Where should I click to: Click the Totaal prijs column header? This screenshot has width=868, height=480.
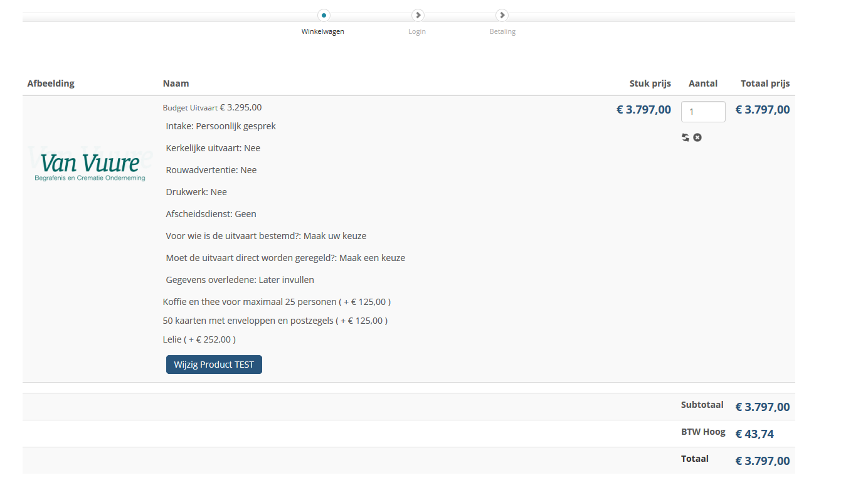point(765,83)
